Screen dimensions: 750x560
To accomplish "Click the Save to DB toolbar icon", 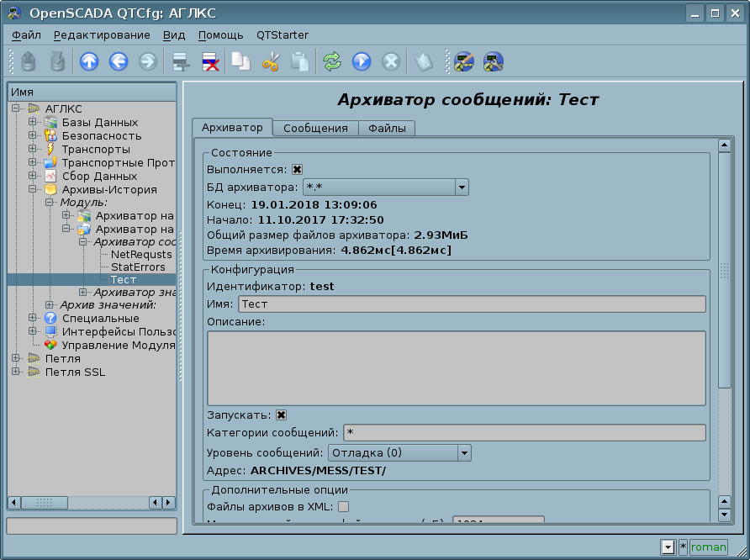I will click(57, 61).
